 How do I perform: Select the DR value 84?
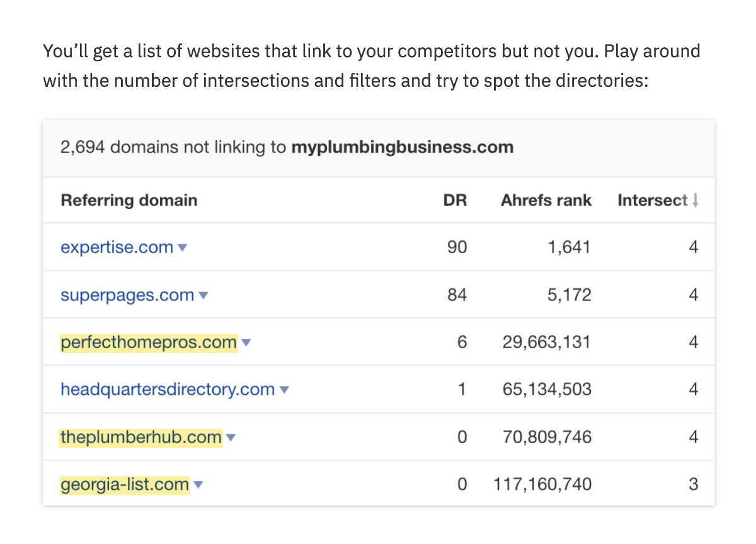(x=457, y=295)
